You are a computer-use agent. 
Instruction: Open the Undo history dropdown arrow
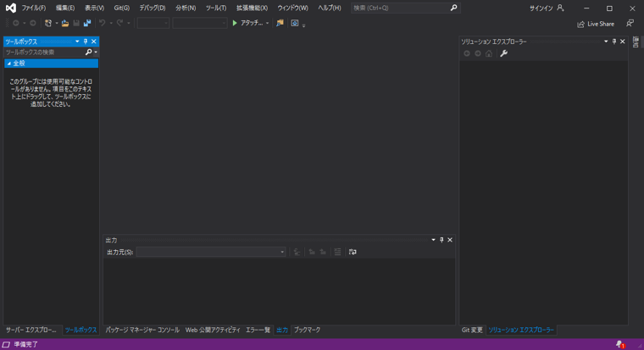click(111, 23)
